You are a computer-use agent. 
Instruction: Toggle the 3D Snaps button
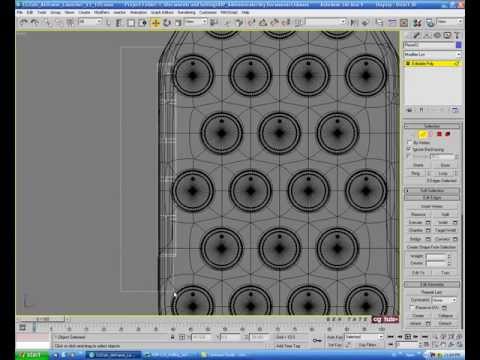pos(251,23)
